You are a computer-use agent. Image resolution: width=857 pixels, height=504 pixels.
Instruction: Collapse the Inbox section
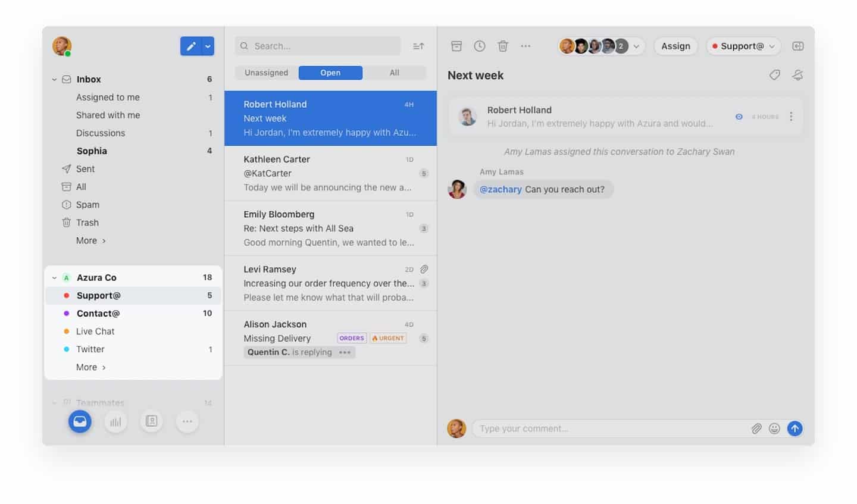point(54,79)
